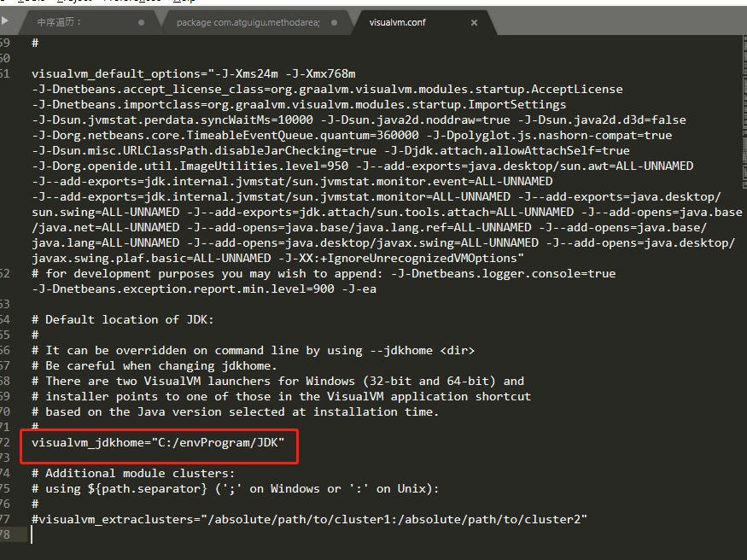Switch to the 中序遍历 tab
The height and width of the screenshot is (560, 747).
pos(83,23)
